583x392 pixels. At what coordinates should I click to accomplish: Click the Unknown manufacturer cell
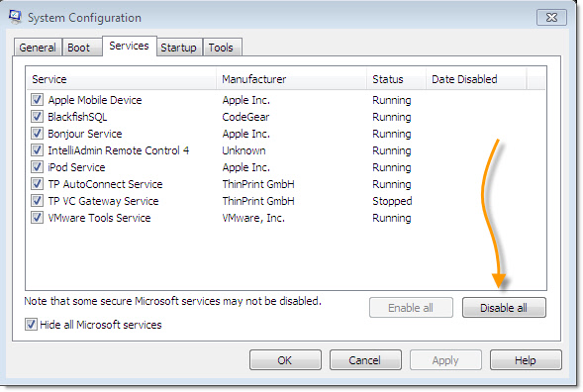click(x=243, y=150)
